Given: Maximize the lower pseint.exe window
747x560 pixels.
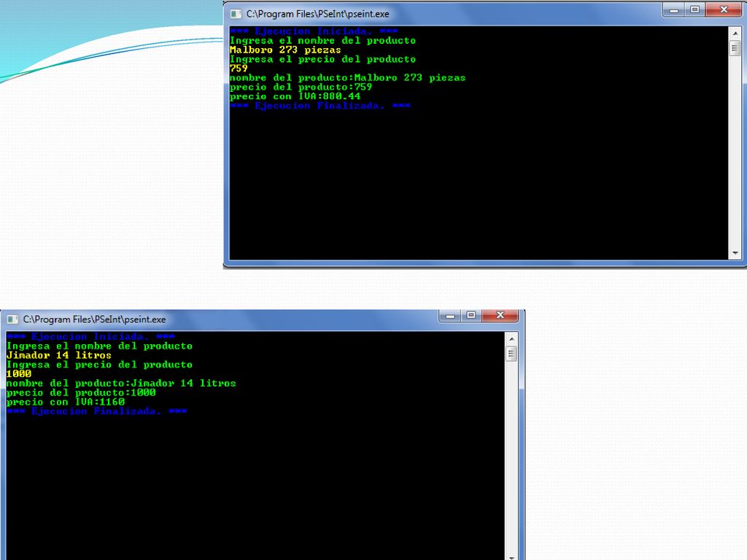Looking at the screenshot, I should [x=471, y=315].
